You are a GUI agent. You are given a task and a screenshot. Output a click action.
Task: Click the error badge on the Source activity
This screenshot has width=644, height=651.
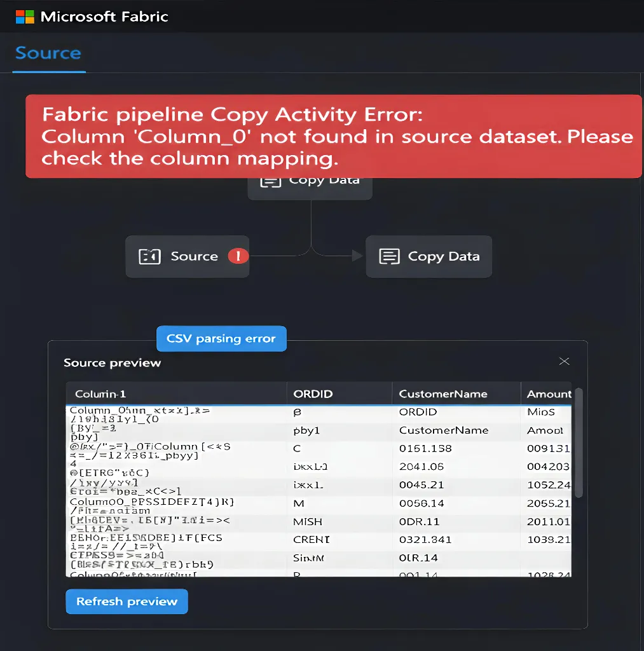click(x=240, y=256)
